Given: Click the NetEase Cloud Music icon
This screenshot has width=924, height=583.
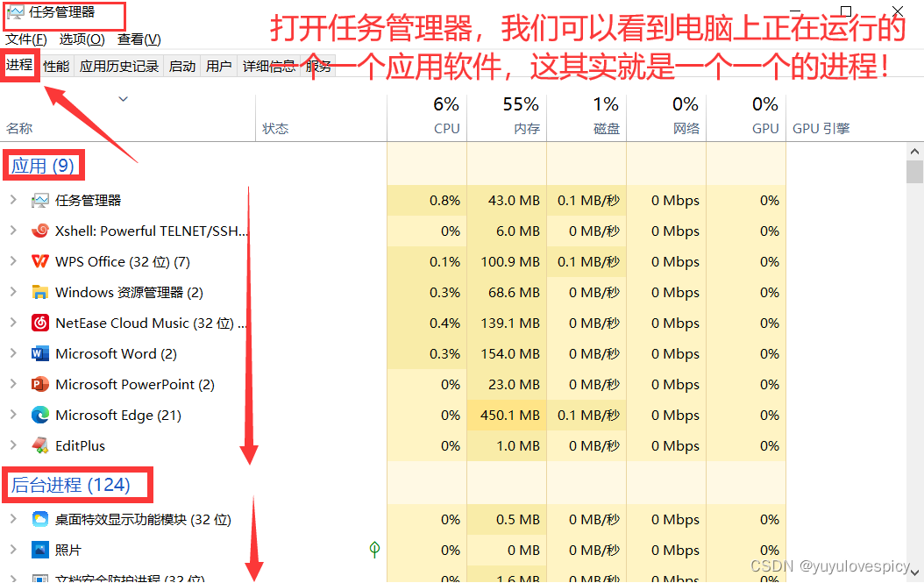Looking at the screenshot, I should pos(40,323).
